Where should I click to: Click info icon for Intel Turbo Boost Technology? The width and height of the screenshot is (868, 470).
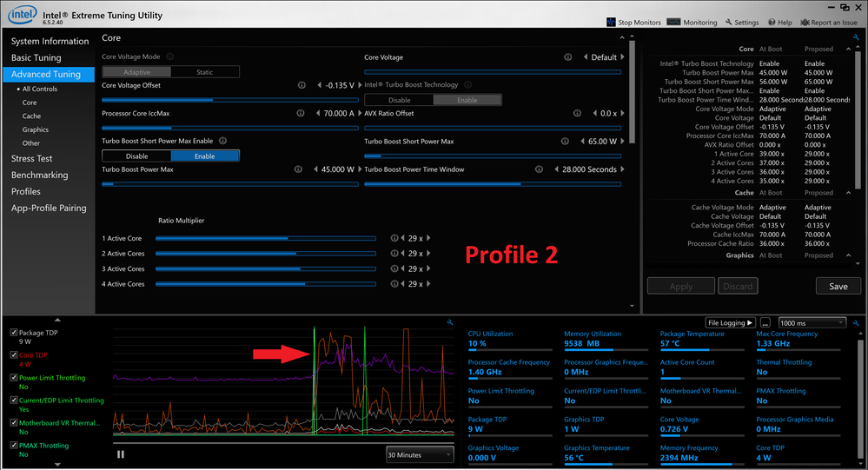click(467, 84)
